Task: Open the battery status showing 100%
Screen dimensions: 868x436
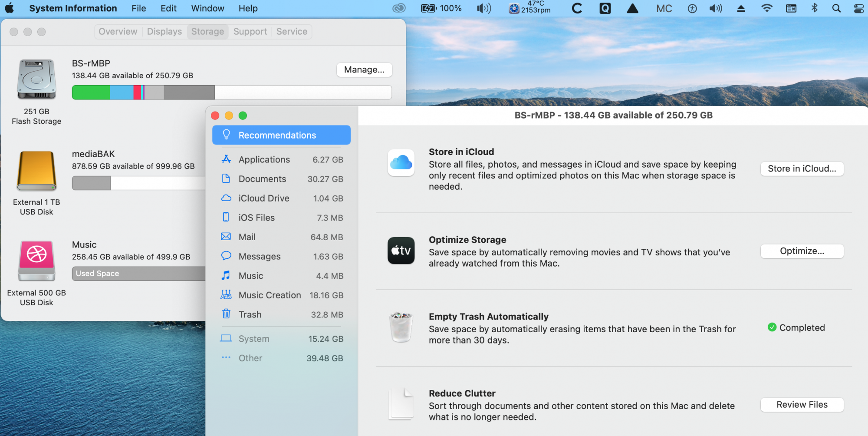Action: (x=441, y=8)
